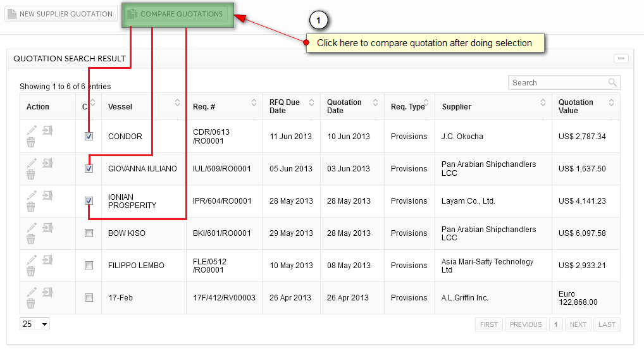The height and width of the screenshot is (351, 644).
Task: Click vessel name BOW KISO
Action: coord(127,233)
